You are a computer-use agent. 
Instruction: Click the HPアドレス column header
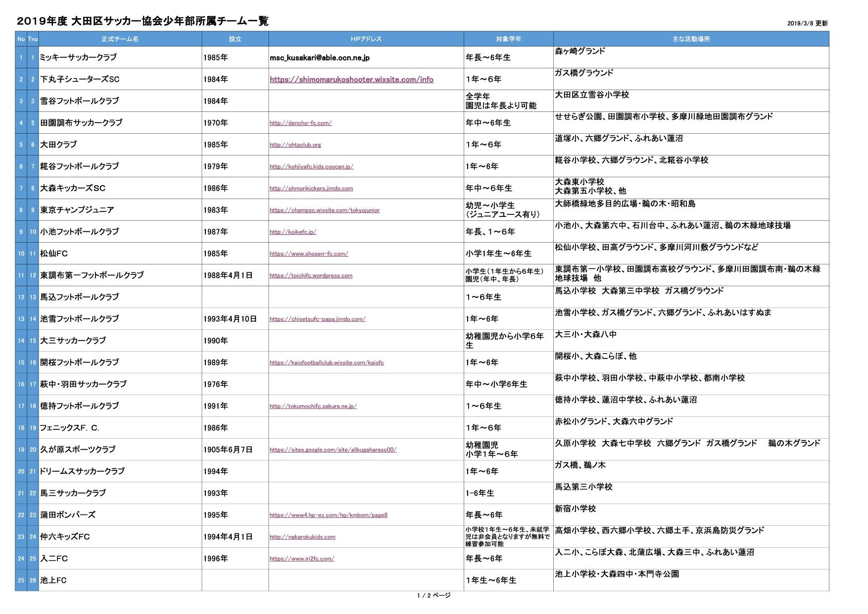coord(366,39)
